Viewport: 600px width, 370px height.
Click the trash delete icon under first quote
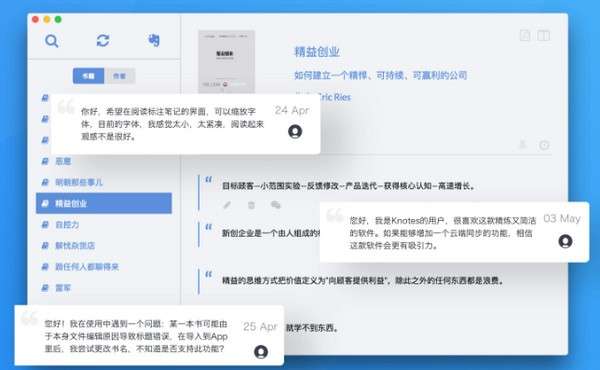[251, 205]
